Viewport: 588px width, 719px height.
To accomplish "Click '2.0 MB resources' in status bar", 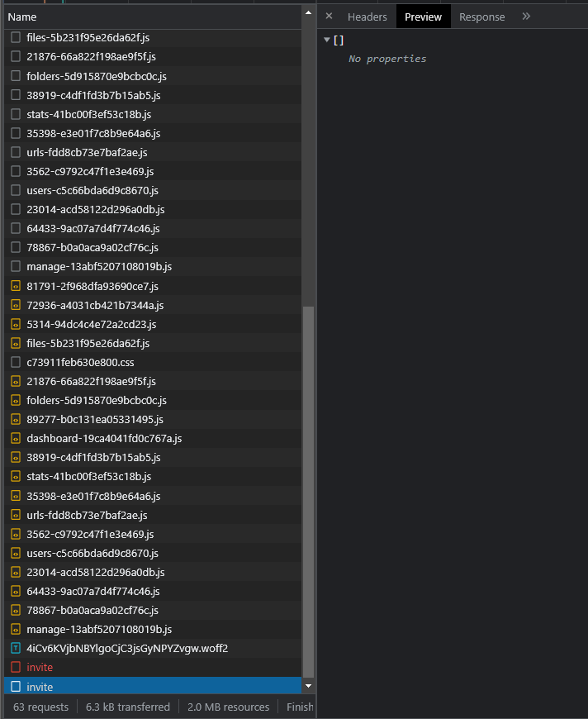I will (228, 707).
